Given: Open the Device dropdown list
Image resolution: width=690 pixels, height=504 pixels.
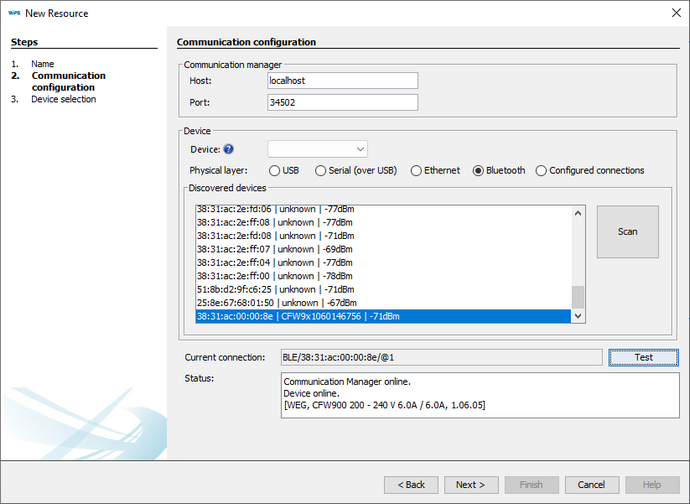Looking at the screenshot, I should [x=317, y=149].
